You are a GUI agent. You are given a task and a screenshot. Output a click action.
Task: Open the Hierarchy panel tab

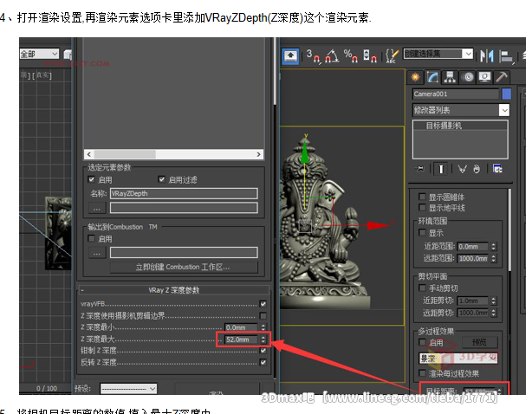tap(450, 77)
